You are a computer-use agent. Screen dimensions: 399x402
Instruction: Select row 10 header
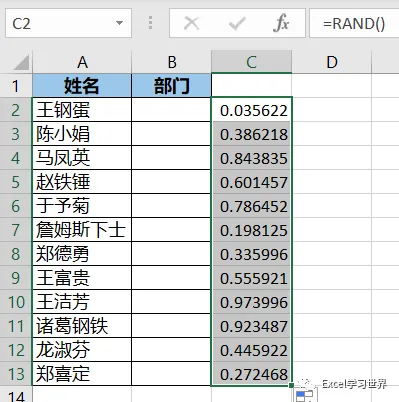coord(16,302)
